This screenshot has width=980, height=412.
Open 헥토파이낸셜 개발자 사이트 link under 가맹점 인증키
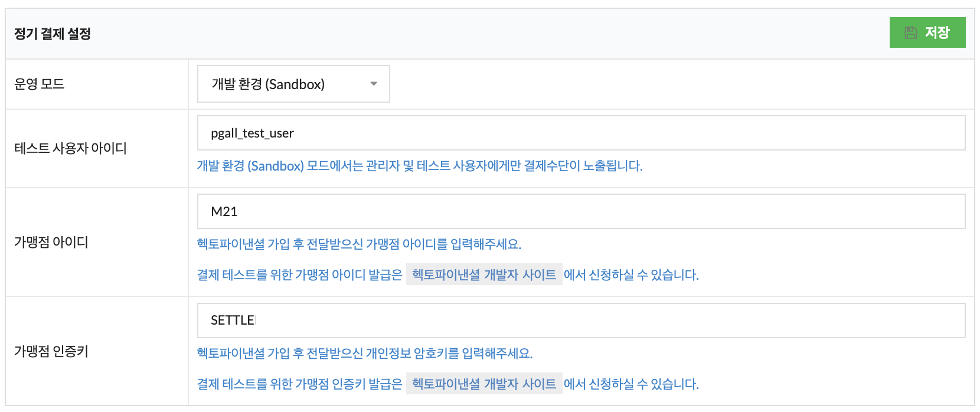point(484,384)
